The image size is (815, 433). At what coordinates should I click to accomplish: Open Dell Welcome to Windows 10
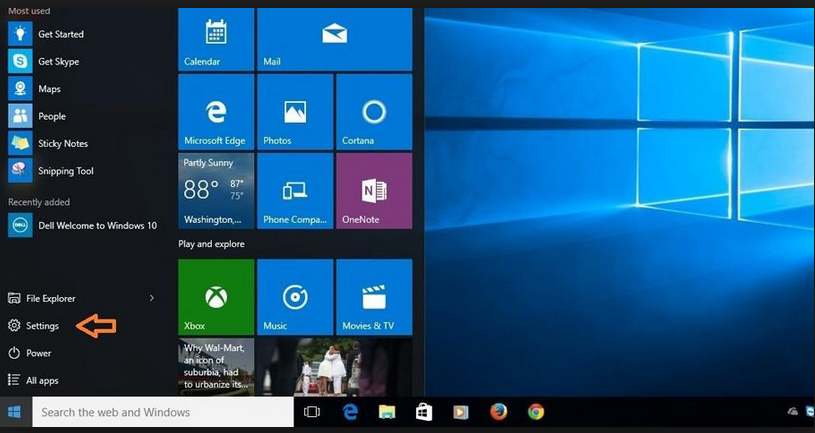tap(83, 226)
